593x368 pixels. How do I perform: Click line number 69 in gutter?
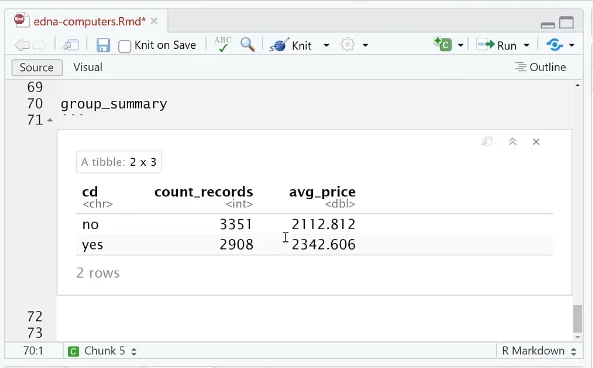point(35,87)
